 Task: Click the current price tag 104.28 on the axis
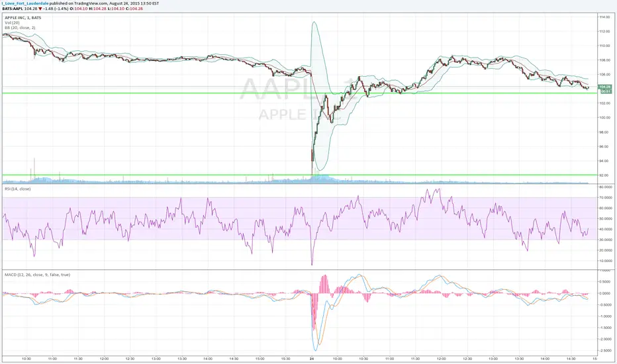[x=605, y=87]
